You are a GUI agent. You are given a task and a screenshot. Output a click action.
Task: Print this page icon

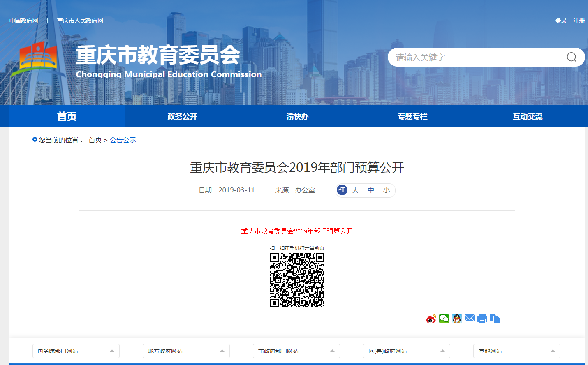(x=482, y=319)
